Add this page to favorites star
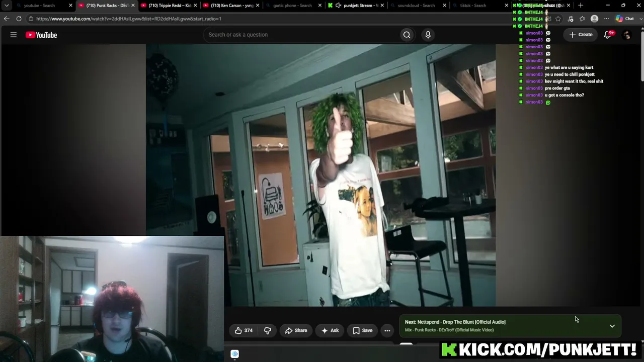The height and width of the screenshot is (362, 644). coord(558,19)
